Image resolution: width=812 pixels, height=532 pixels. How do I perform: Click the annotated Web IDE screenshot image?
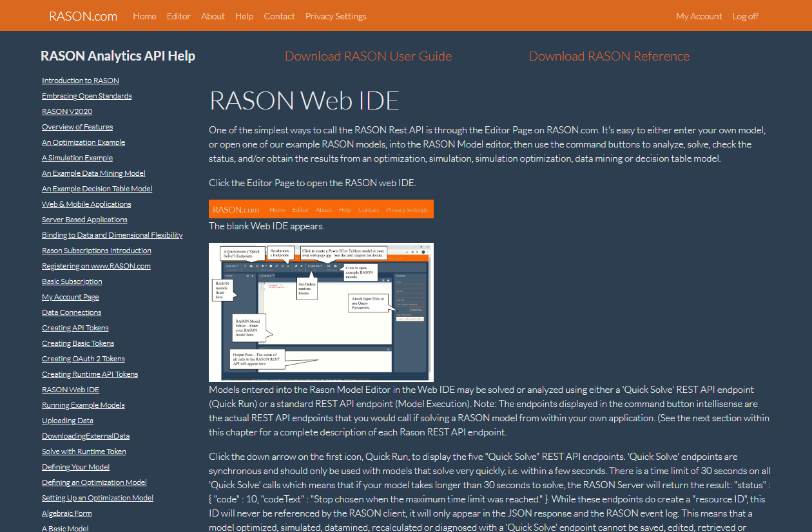point(320,312)
